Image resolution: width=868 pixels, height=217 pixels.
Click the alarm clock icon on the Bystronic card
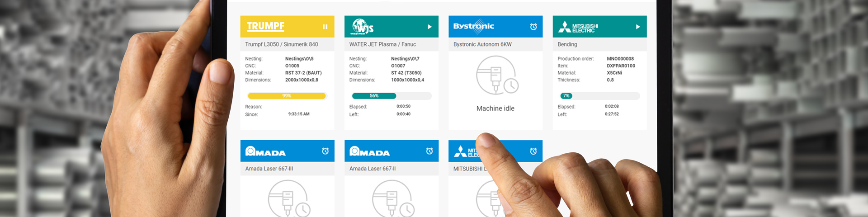(533, 27)
